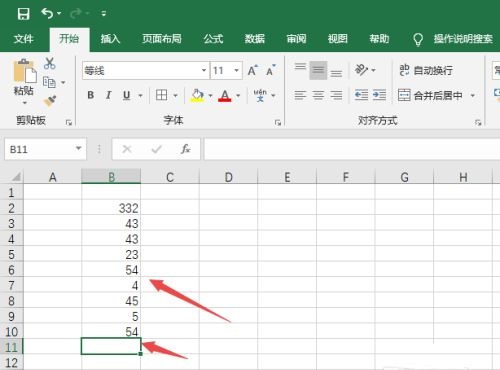Toggle Align Left horizontal alignment
This screenshot has width=500, height=370.
click(300, 96)
